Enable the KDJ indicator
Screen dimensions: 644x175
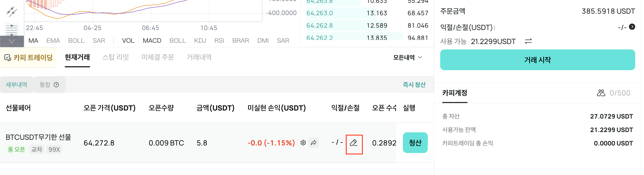point(200,41)
